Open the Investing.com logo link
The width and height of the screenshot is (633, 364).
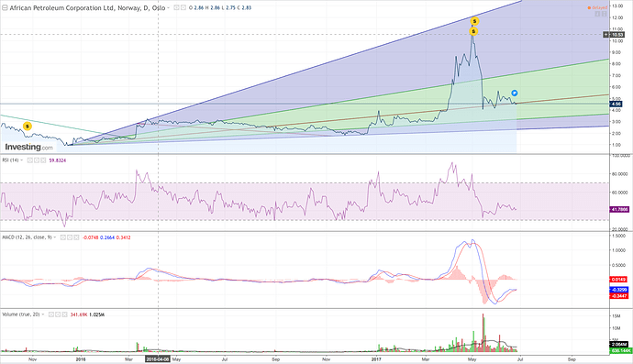(28, 148)
